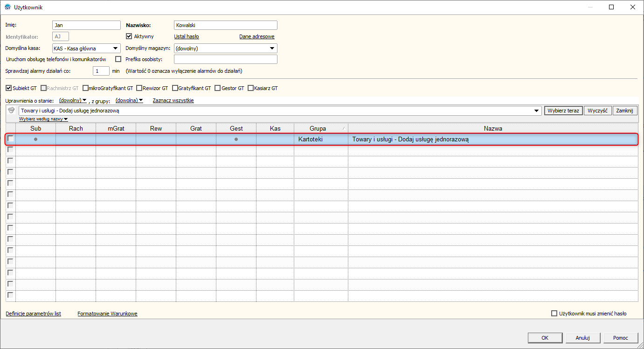Select the 'Towary i usługi - Dodaj usługę jednorazową' row name cell
The width and height of the screenshot is (644, 349).
point(493,139)
